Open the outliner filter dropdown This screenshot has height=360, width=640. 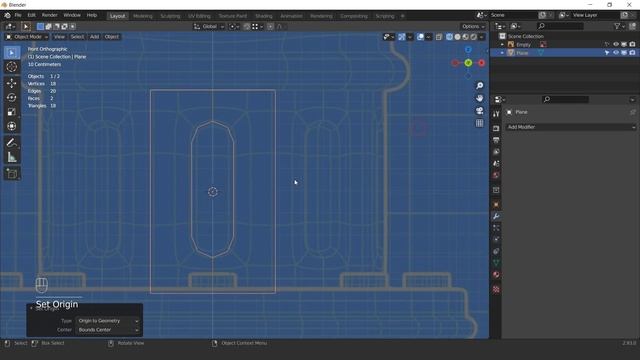(619, 26)
